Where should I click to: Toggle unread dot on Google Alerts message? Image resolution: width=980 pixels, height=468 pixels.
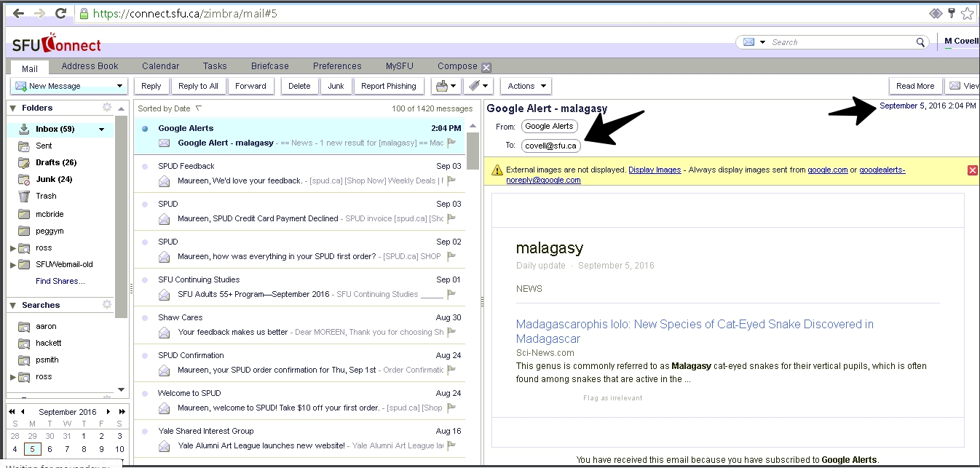point(145,128)
